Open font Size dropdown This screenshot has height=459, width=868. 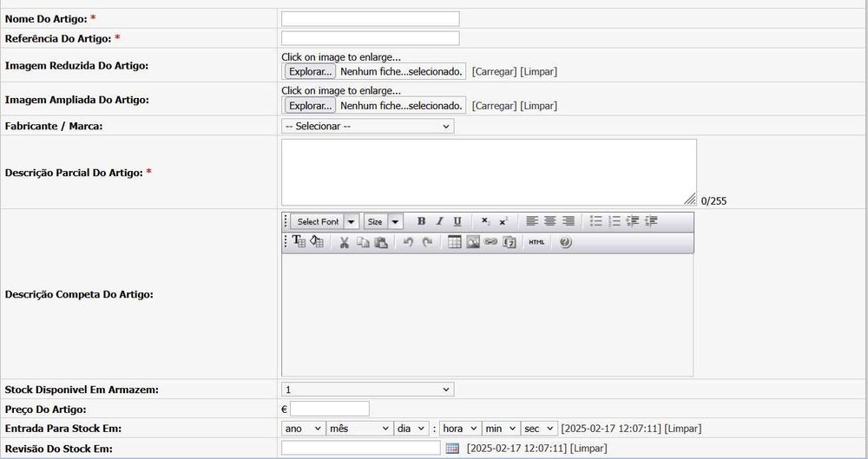[383, 221]
